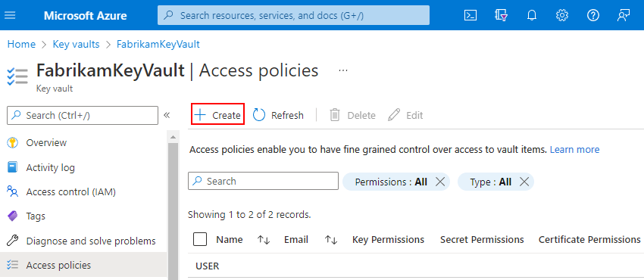Open Directories and subscriptions filter icon
The width and height of the screenshot is (644, 280).
point(501,16)
